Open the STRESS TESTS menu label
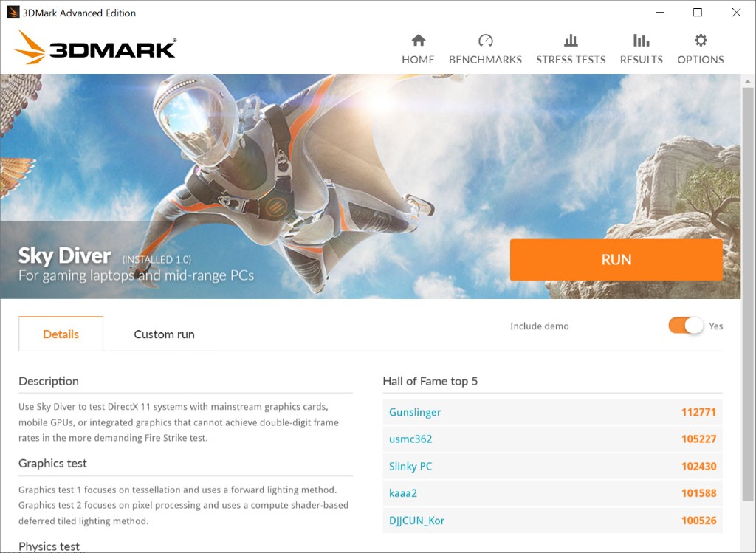 click(571, 59)
